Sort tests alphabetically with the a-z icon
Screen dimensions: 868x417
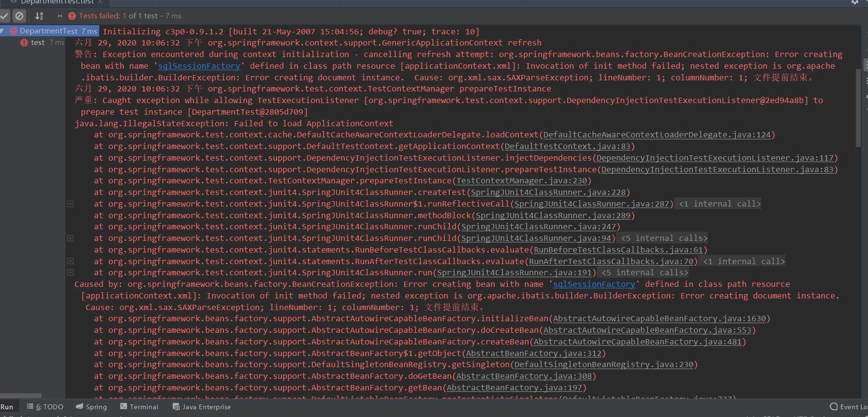[x=39, y=16]
